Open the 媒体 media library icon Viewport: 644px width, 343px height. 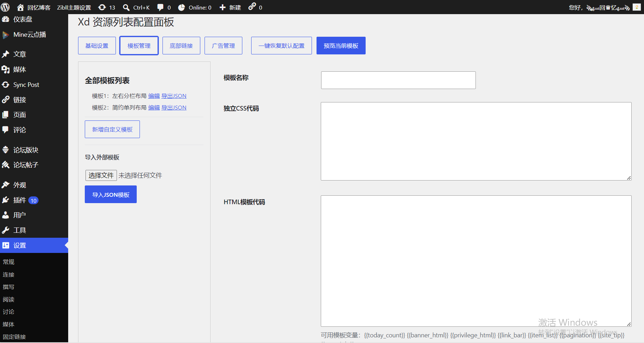(x=5, y=69)
